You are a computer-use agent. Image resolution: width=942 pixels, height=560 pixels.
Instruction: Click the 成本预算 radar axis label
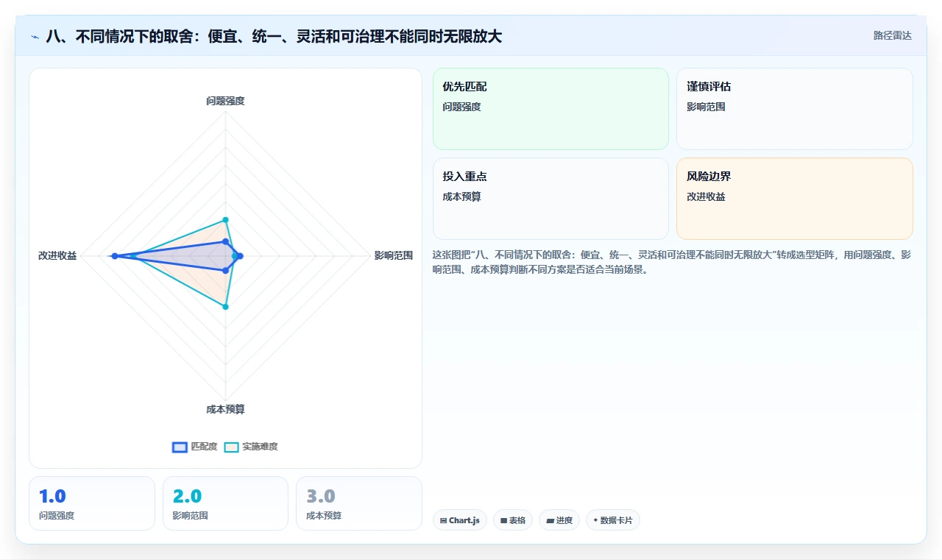[x=225, y=409]
